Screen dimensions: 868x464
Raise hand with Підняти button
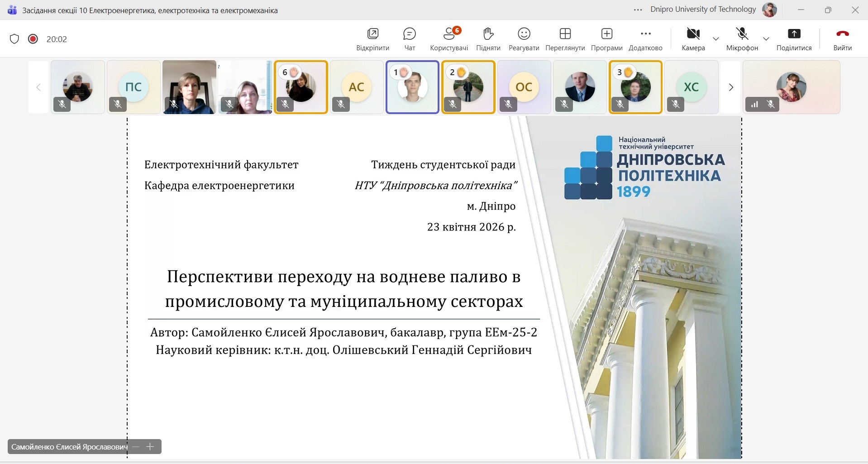488,38
